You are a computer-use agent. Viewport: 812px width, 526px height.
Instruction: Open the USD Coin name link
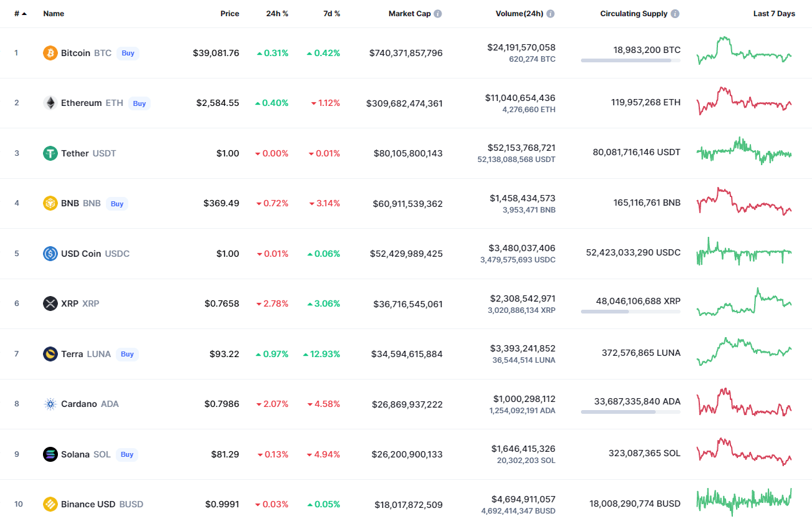pos(81,254)
